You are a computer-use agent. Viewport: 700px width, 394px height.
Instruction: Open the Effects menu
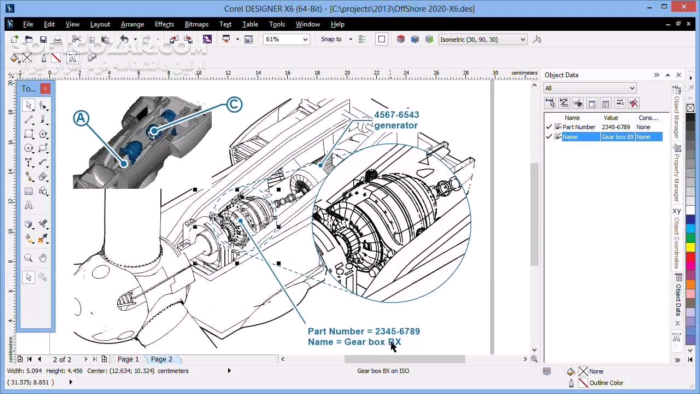[164, 24]
